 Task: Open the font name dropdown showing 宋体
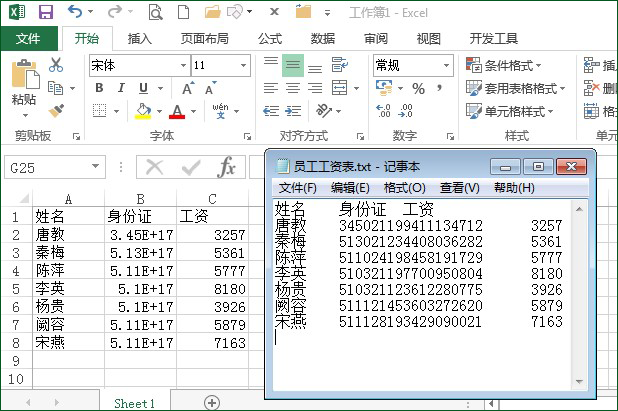click(184, 65)
